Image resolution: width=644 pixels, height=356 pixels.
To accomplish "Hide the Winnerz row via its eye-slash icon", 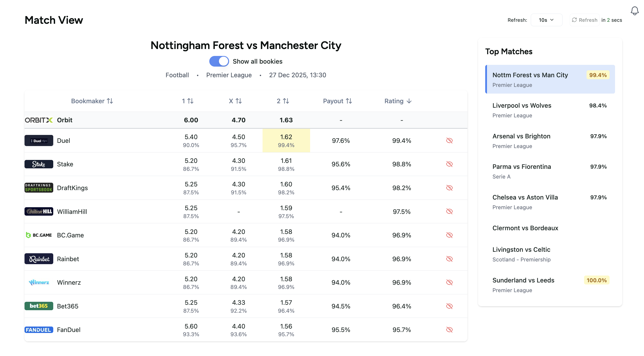I will pyautogui.click(x=449, y=282).
